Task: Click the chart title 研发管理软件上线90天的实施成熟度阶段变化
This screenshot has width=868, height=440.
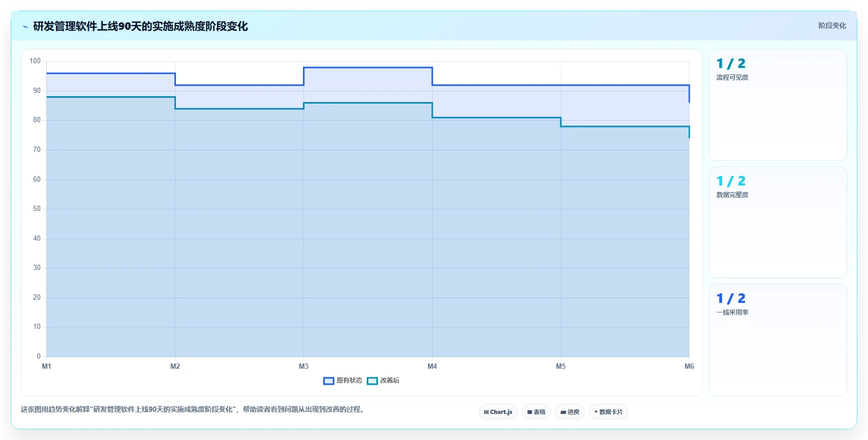Action: [x=140, y=27]
